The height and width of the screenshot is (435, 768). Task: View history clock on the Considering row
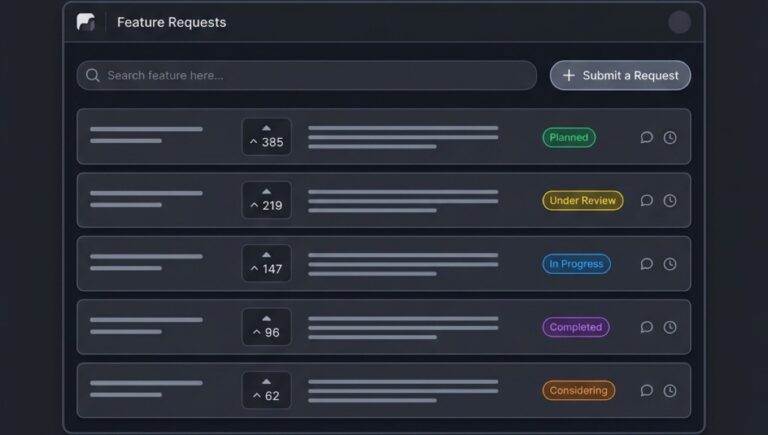pyautogui.click(x=670, y=390)
